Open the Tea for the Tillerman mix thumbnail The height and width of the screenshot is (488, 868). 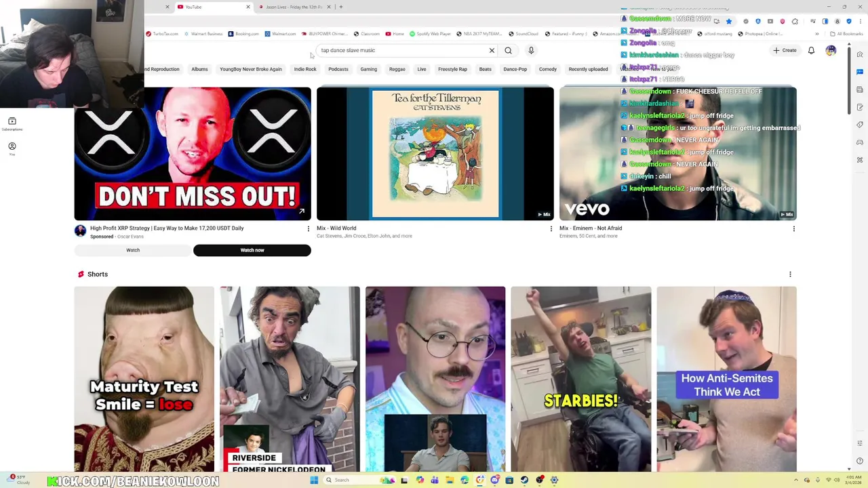coord(435,154)
